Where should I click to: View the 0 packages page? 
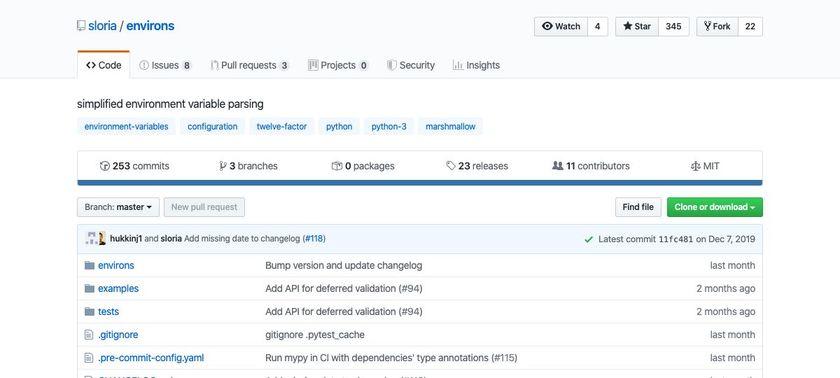click(363, 166)
